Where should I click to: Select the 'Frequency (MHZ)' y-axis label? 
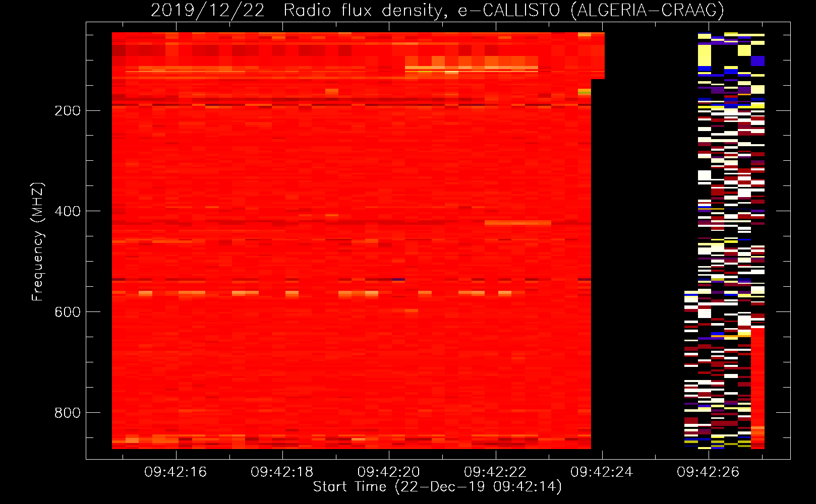point(38,242)
